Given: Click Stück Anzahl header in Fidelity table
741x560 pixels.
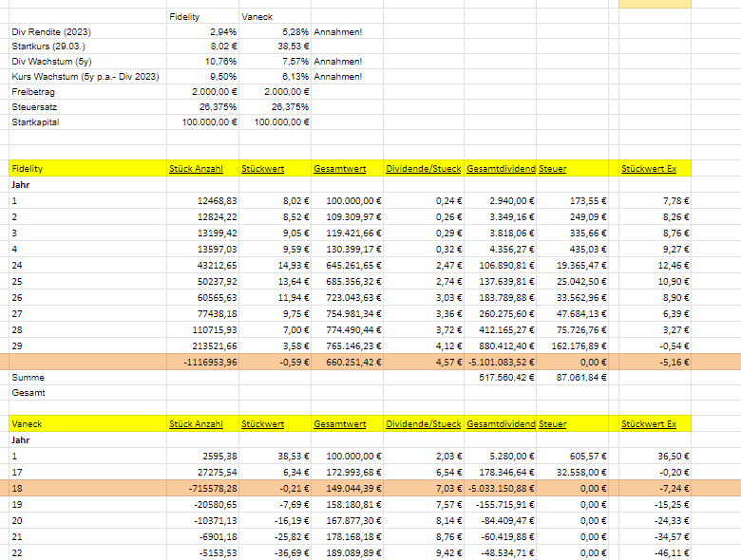Looking at the screenshot, I should [197, 168].
